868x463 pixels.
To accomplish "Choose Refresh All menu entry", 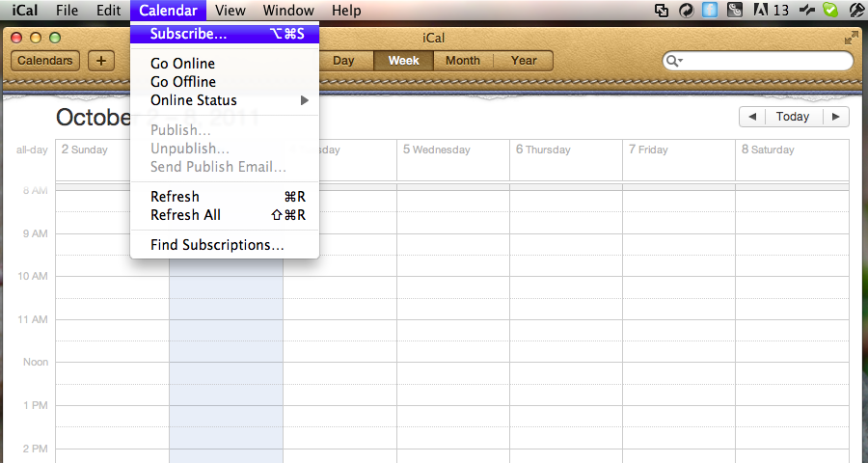I will click(225, 215).
